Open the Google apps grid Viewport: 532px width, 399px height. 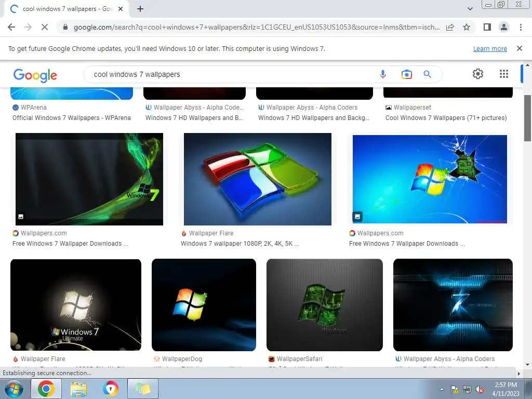[504, 74]
